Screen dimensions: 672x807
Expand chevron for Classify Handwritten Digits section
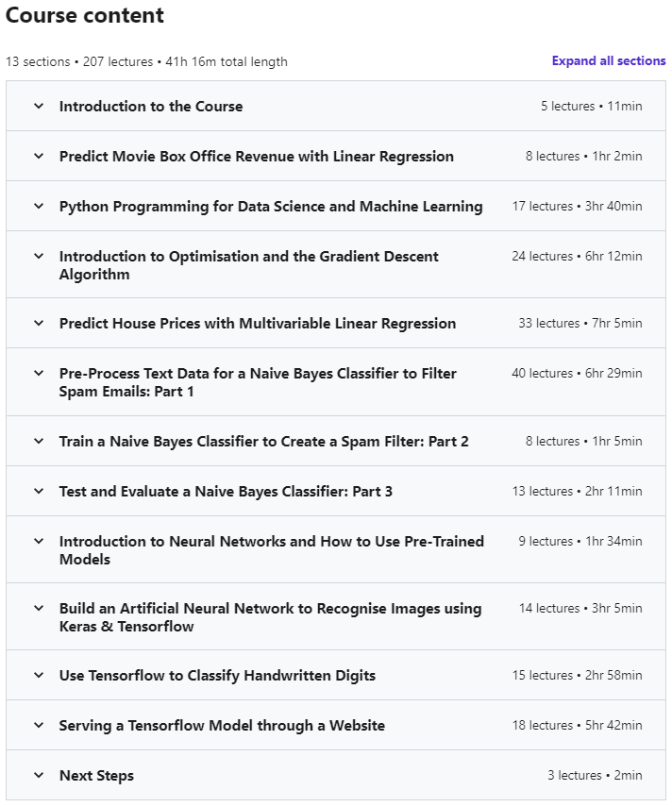point(39,676)
